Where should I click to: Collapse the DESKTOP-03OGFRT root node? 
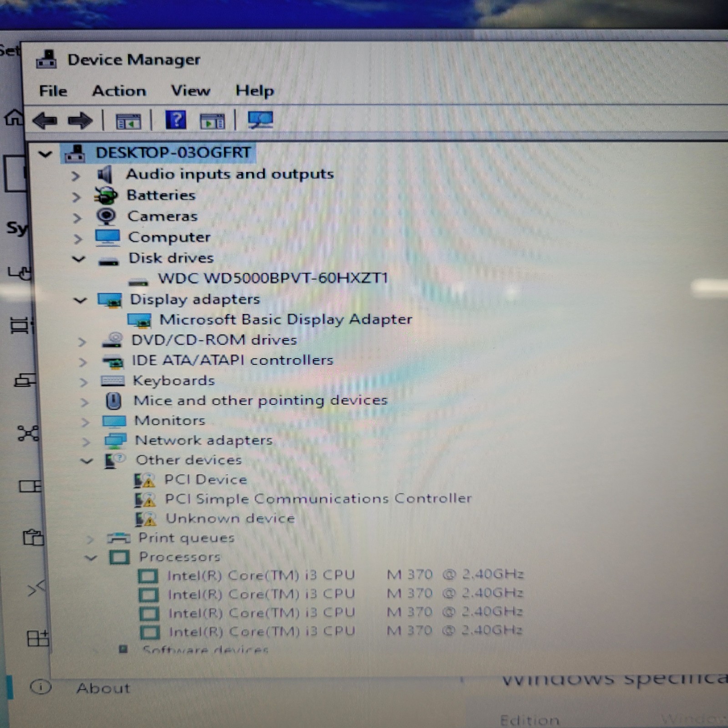click(45, 154)
